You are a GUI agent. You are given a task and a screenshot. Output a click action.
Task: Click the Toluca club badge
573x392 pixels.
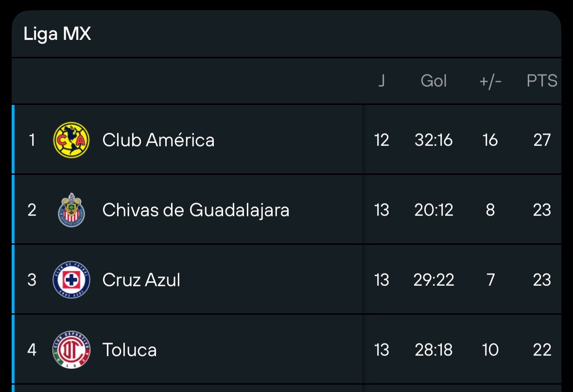[x=71, y=350]
